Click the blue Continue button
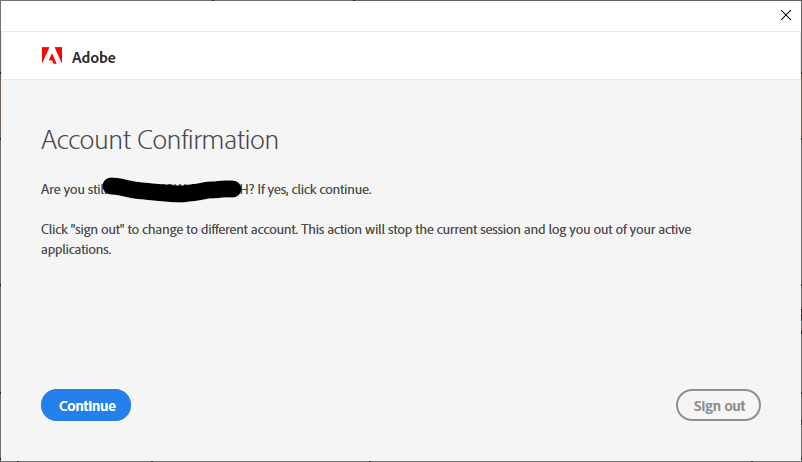 pyautogui.click(x=86, y=405)
